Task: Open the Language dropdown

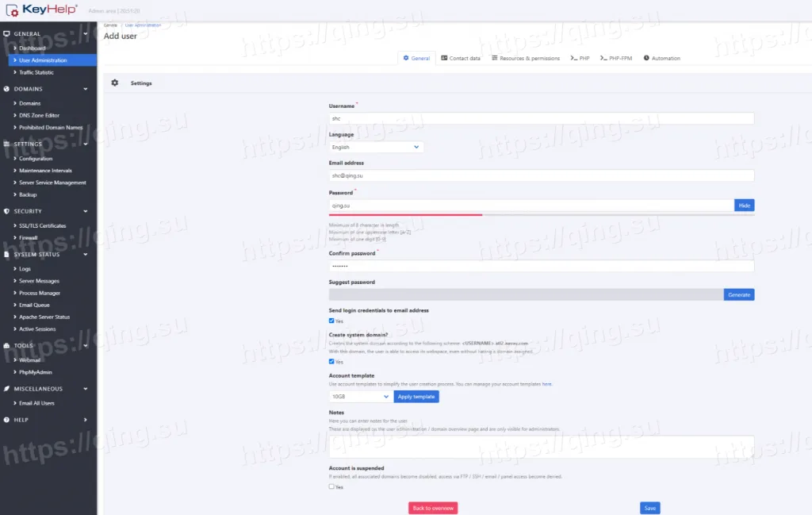Action: [x=376, y=147]
